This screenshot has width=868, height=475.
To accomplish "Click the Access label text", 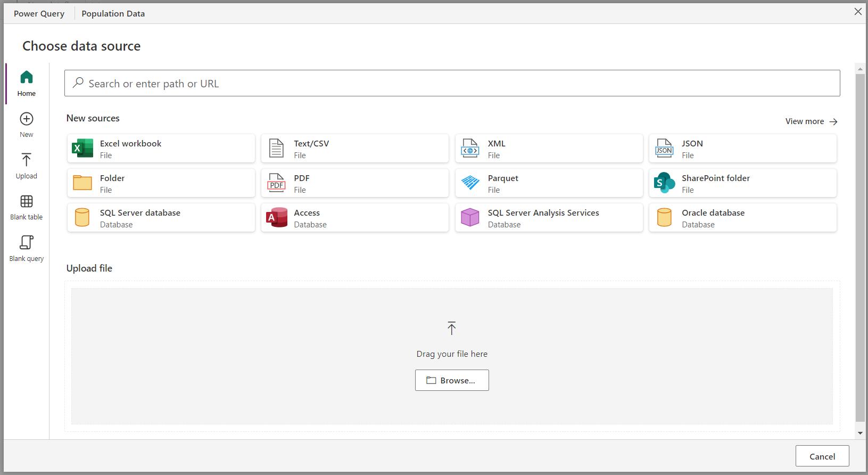I will [x=307, y=212].
